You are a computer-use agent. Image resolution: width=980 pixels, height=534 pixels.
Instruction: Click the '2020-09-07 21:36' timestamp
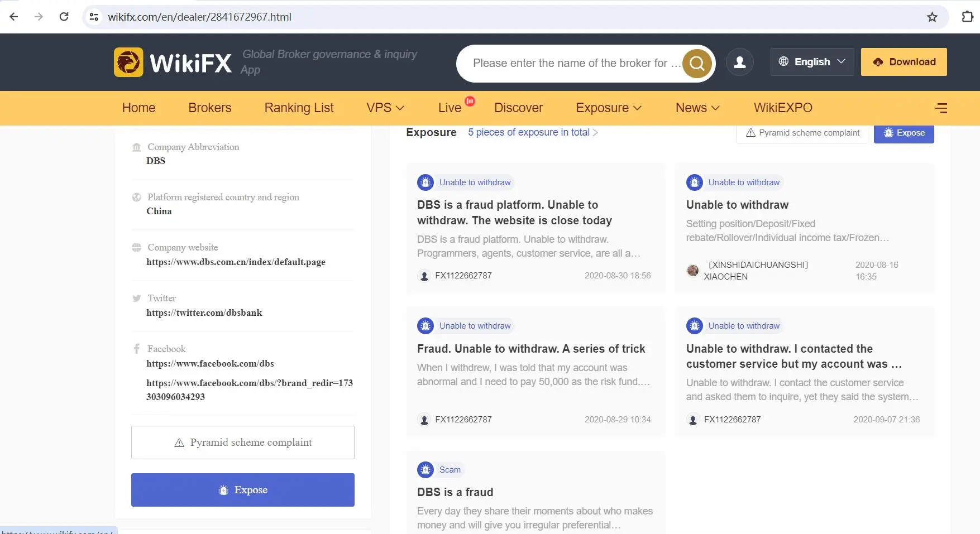[x=887, y=420]
